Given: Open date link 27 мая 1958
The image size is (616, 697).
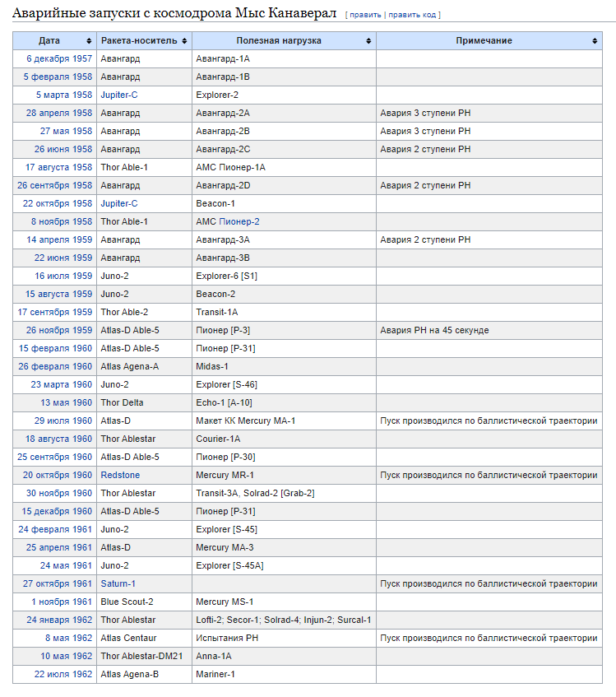Looking at the screenshot, I should [66, 131].
